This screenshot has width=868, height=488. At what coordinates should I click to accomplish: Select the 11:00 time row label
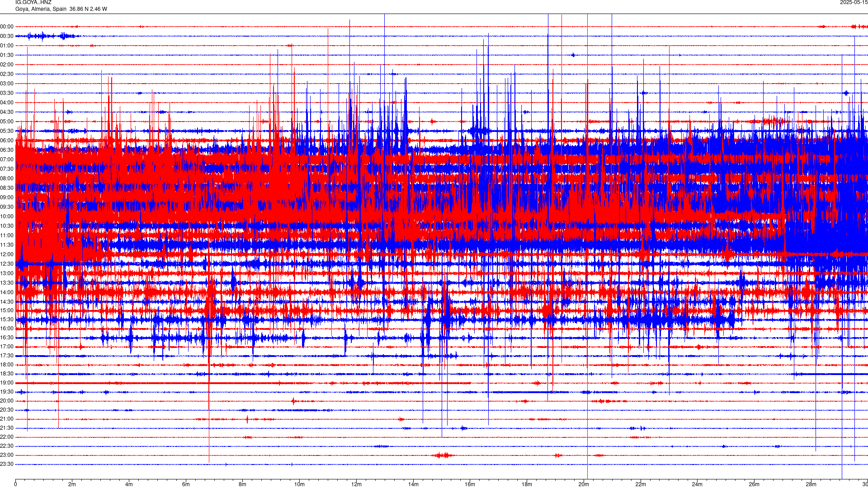(x=7, y=235)
